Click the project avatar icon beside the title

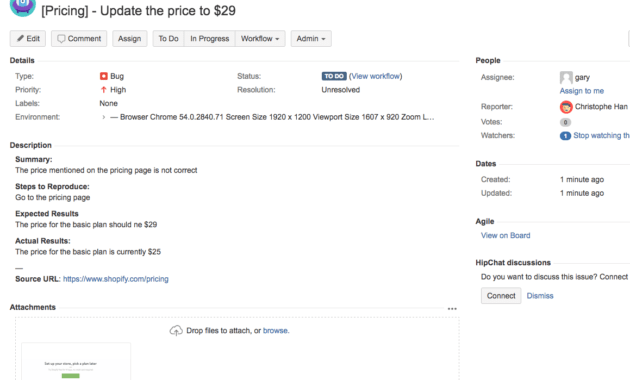(22, 6)
